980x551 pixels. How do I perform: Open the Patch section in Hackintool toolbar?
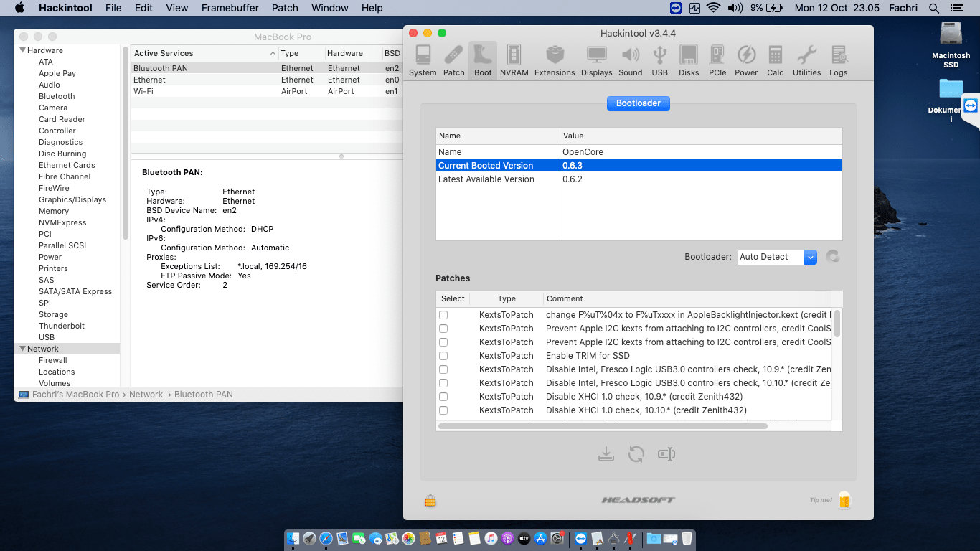click(453, 60)
